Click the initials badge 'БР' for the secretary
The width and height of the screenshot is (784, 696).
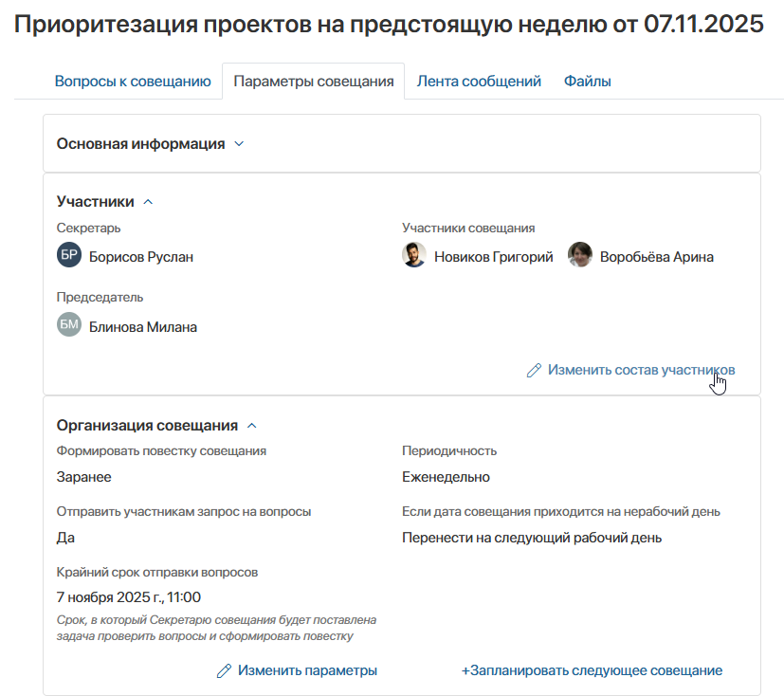tap(67, 254)
